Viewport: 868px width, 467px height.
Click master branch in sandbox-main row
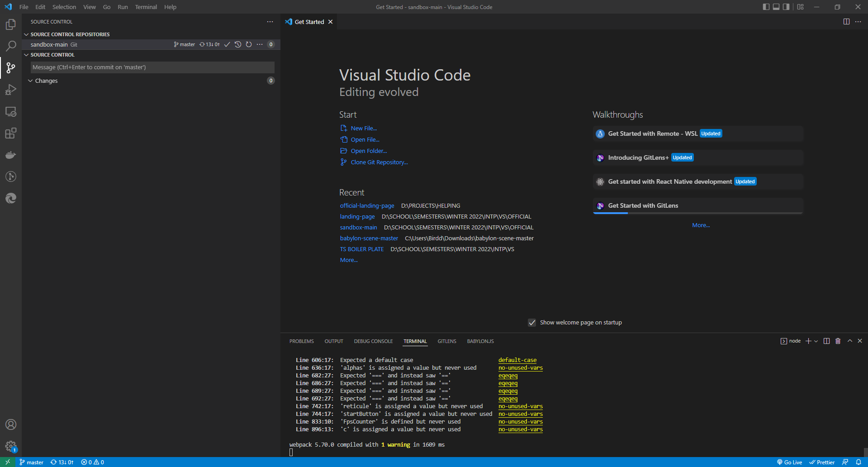point(185,44)
